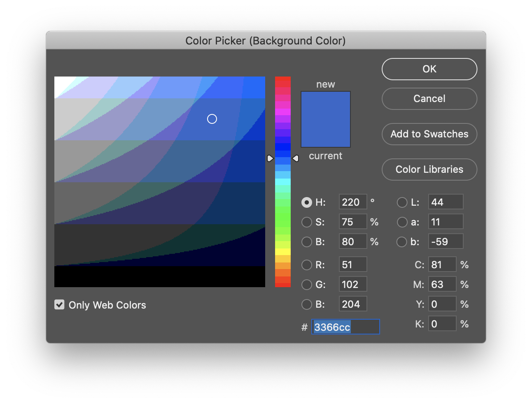
Task: Select the S (Saturation) radio button
Action: coord(307,222)
